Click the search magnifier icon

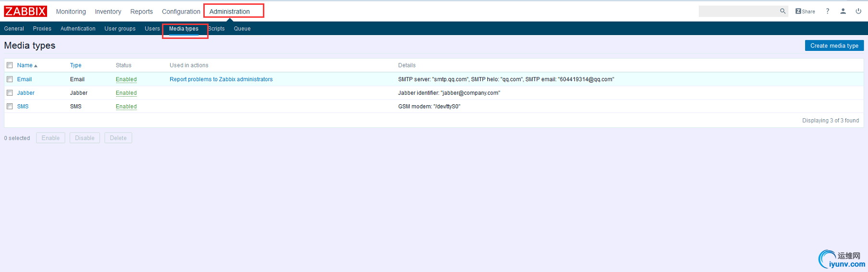click(782, 11)
